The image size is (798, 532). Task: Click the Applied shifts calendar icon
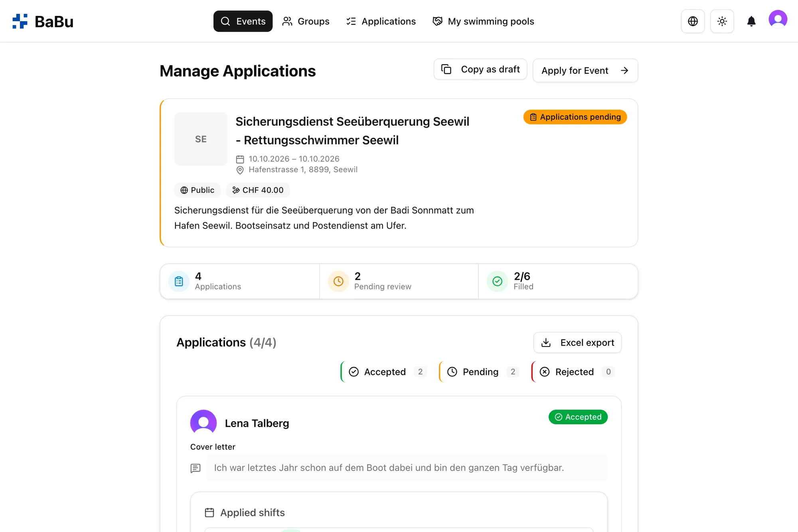tap(209, 512)
